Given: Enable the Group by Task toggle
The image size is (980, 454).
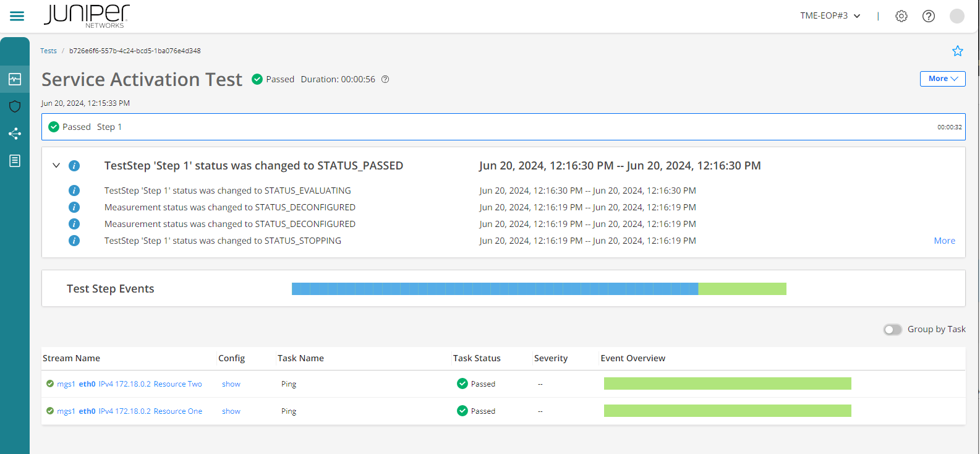Looking at the screenshot, I should point(892,330).
